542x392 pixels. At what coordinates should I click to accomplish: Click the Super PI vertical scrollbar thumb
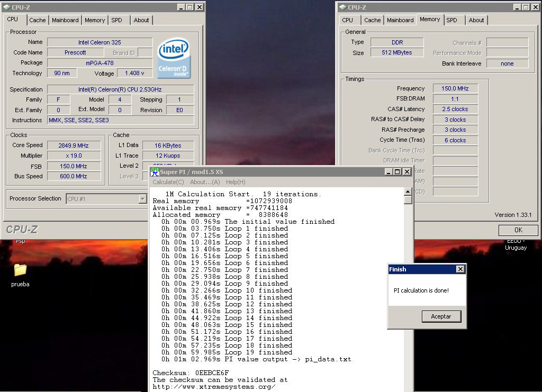(x=408, y=200)
